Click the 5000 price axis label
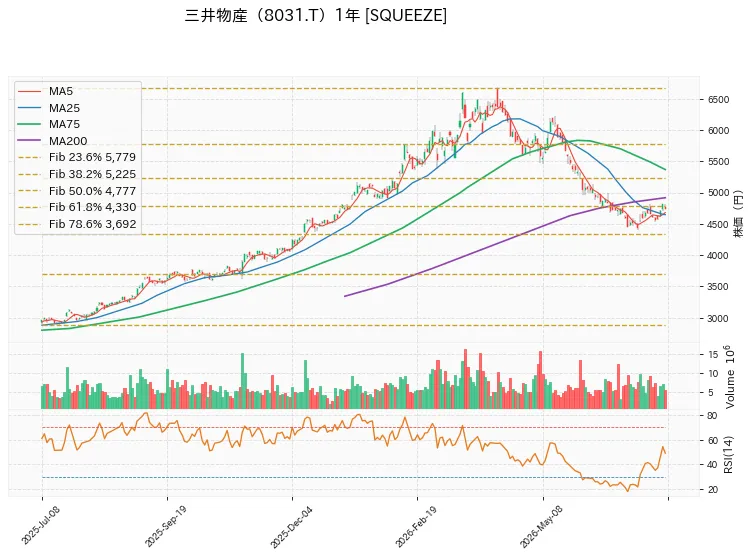This screenshot has height=558, width=752. coord(718,193)
